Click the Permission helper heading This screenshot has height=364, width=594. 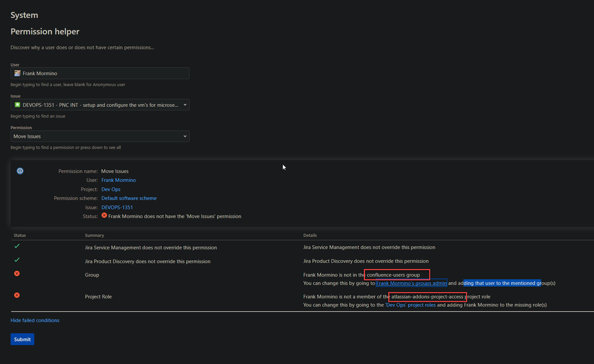coord(45,31)
